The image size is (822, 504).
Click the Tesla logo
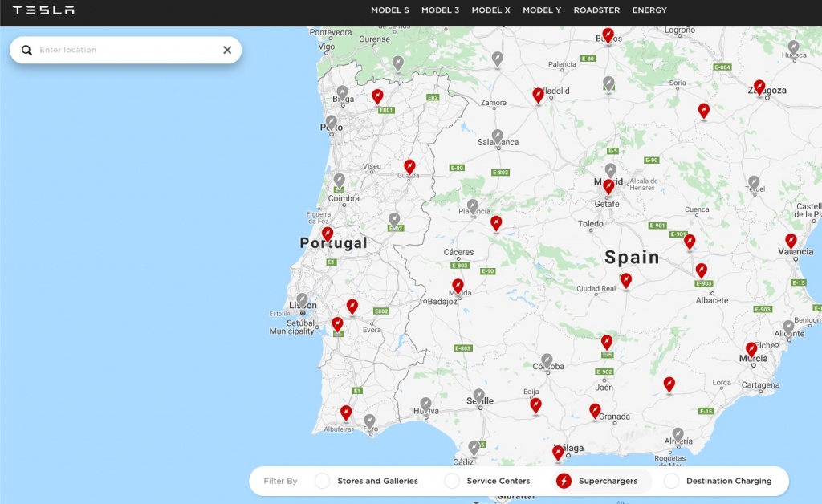[43, 10]
